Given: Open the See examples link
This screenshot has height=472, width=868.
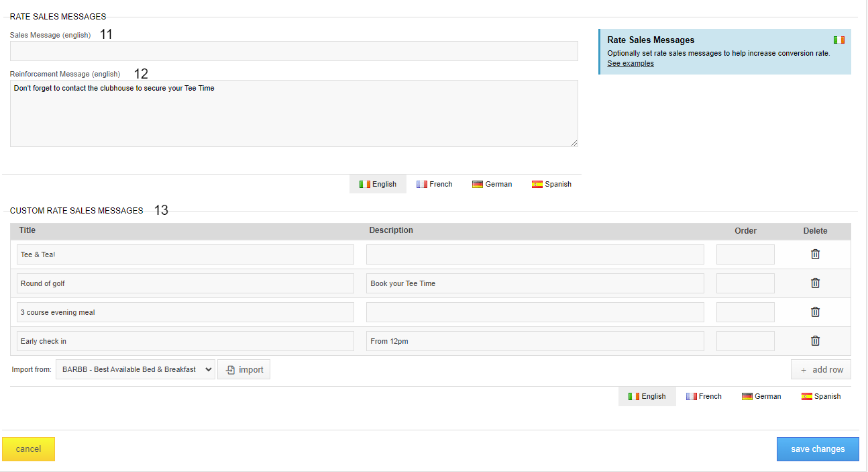Looking at the screenshot, I should 631,63.
